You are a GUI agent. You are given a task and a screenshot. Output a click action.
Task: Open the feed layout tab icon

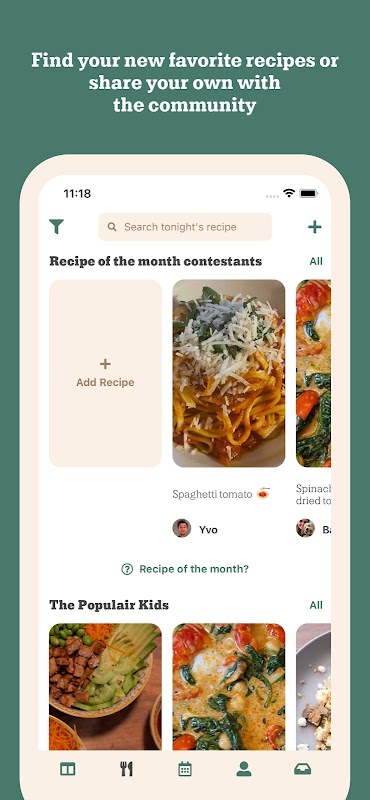(67, 769)
